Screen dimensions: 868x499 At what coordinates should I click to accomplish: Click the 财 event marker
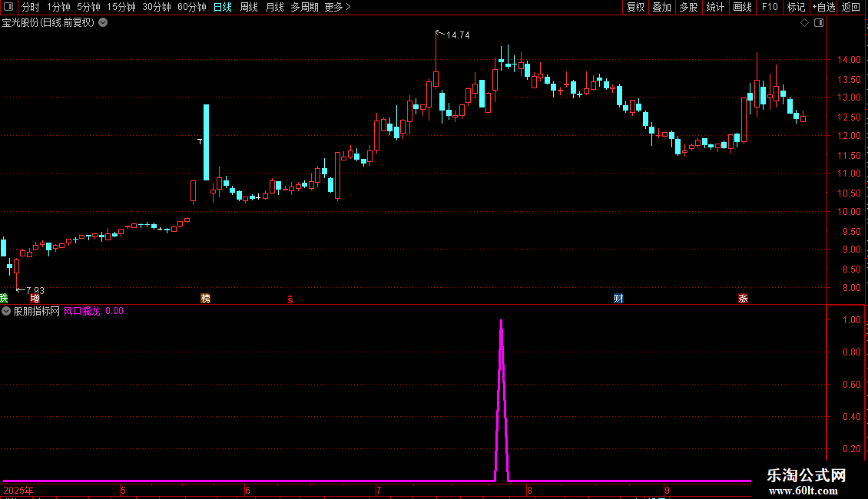(x=618, y=299)
